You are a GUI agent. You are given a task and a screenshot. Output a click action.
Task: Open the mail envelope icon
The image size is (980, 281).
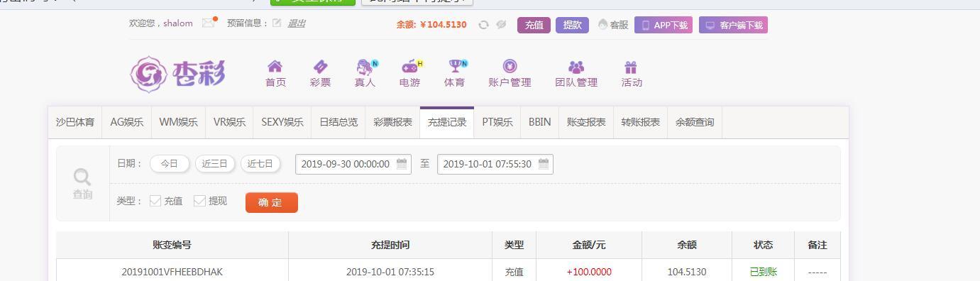(208, 23)
